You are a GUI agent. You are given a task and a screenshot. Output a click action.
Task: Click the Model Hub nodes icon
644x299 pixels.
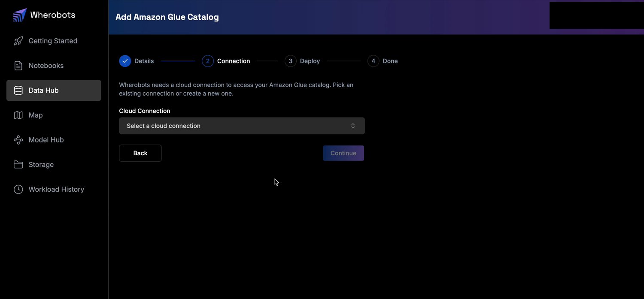[x=18, y=140]
